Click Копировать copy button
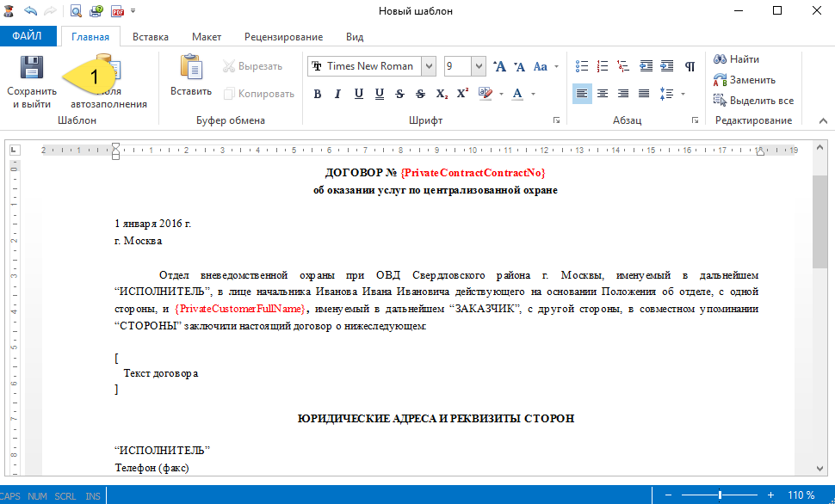The height and width of the screenshot is (504, 835). [x=259, y=94]
